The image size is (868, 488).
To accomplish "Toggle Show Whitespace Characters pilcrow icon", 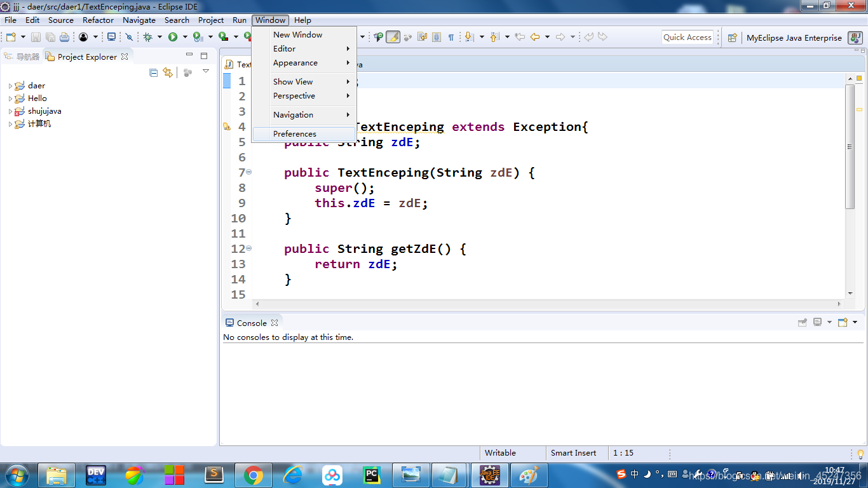I will (x=451, y=37).
